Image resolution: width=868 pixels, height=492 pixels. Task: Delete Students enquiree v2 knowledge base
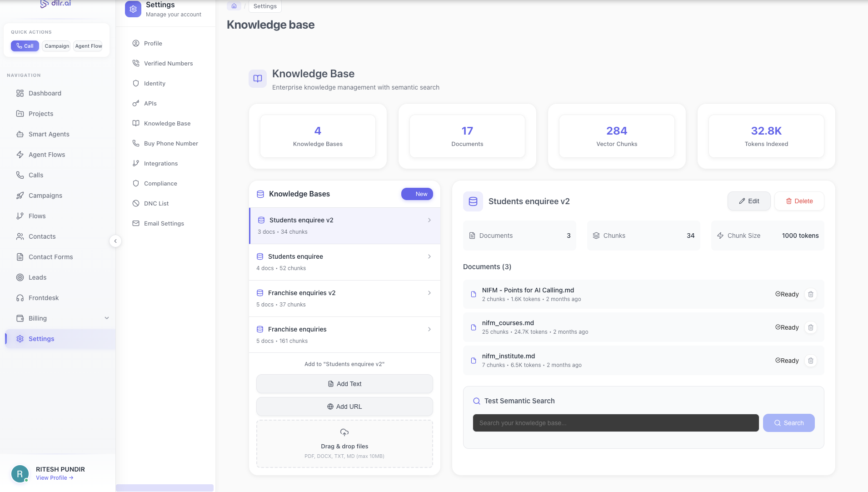799,201
